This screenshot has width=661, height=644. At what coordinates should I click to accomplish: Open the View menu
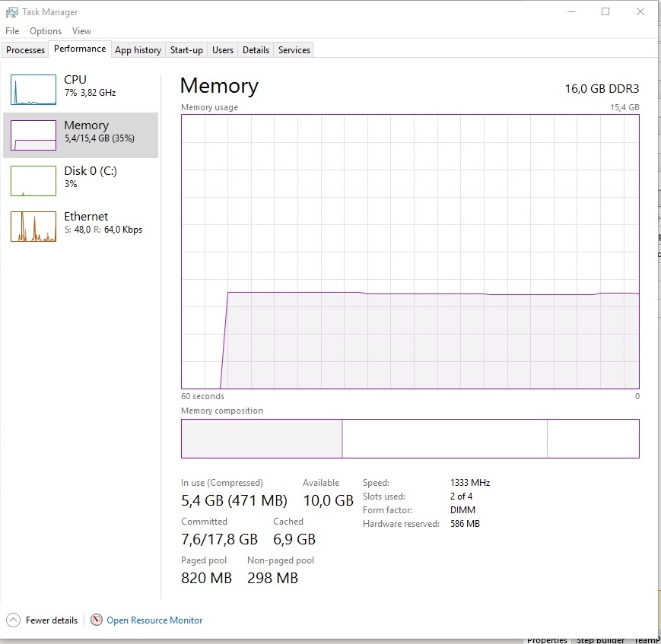tap(81, 31)
